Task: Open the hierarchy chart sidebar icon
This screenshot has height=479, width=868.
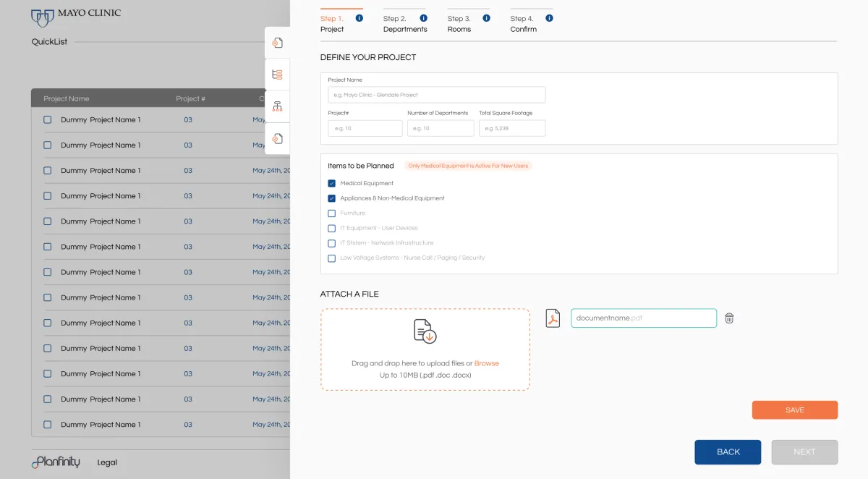Action: (277, 106)
